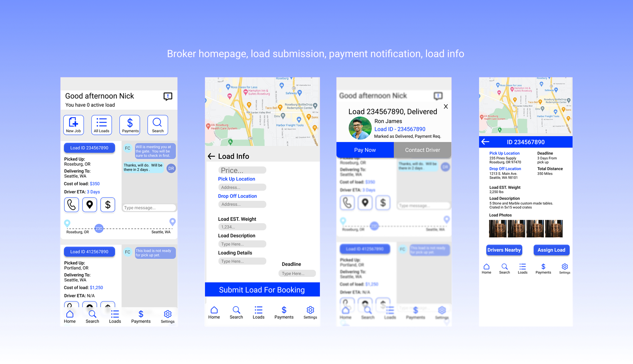Open Payments in Load Info screen nav
Viewport: 633px width, 364px height.
pos(284,313)
